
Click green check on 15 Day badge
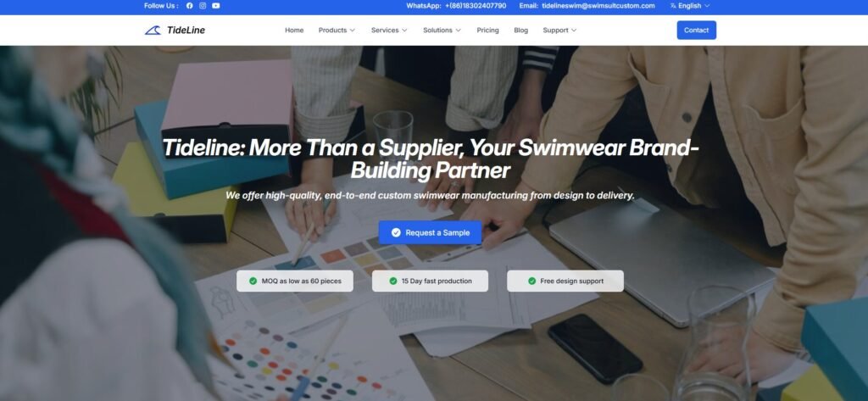point(393,281)
